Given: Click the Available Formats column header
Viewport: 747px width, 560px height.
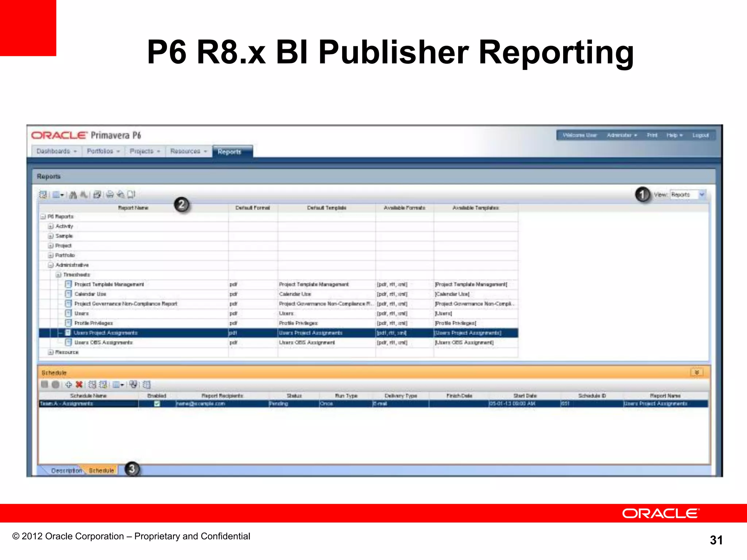Looking at the screenshot, I should click(405, 208).
